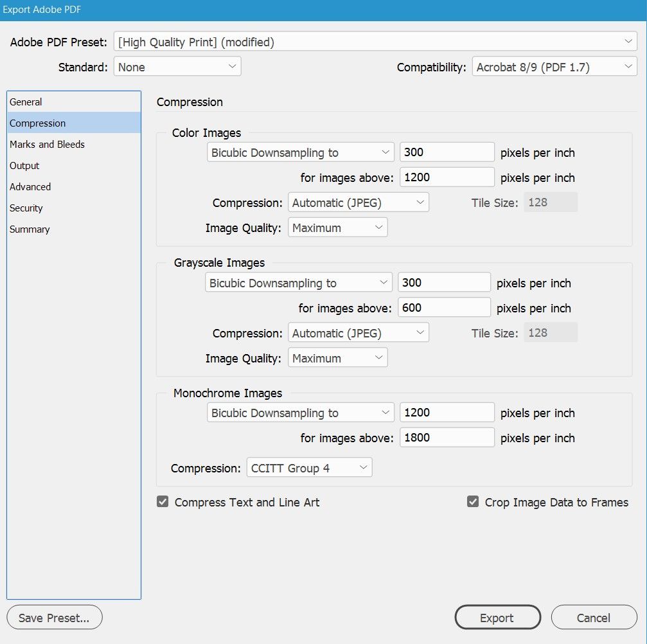This screenshot has height=644, width=647.
Task: Switch to the Output section
Action: click(x=74, y=166)
